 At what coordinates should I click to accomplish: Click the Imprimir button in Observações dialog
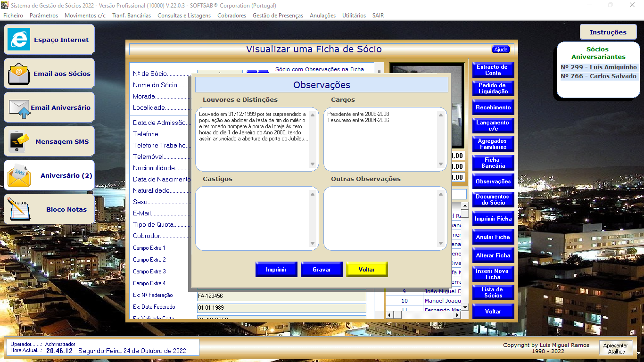click(276, 270)
